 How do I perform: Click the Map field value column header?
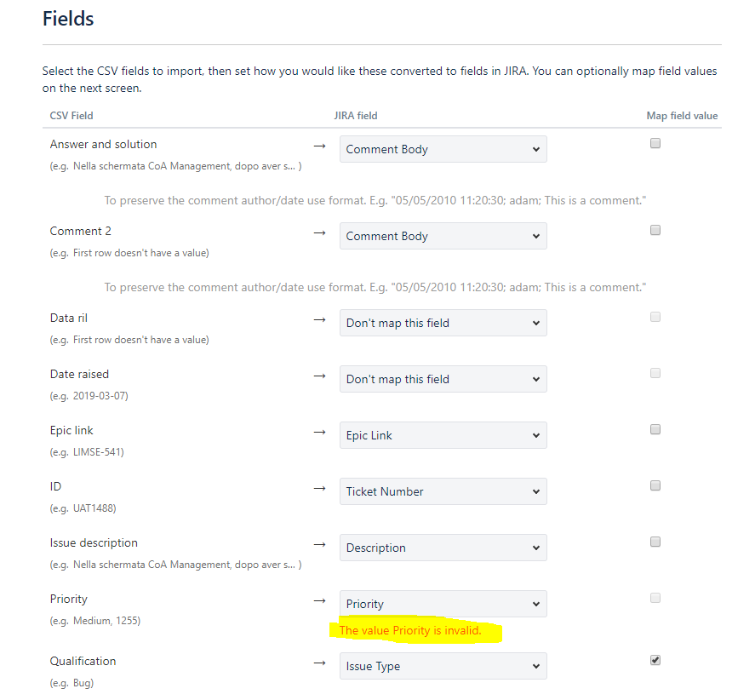click(682, 116)
